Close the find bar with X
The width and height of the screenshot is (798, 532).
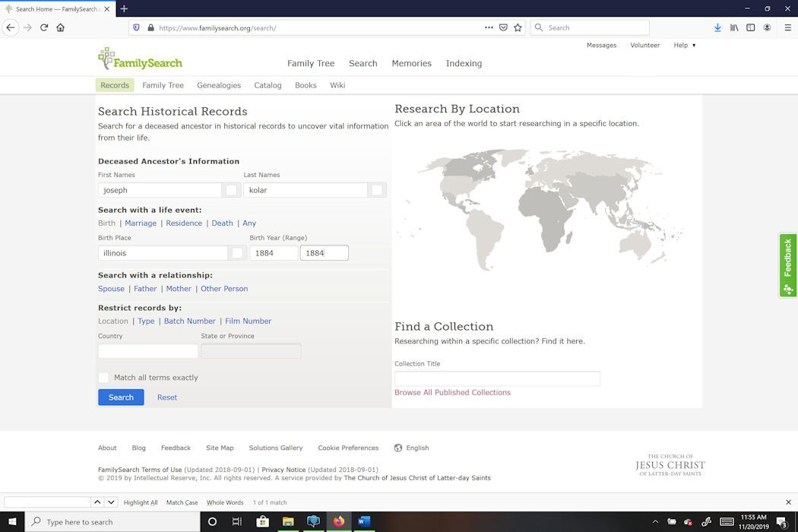click(x=788, y=502)
